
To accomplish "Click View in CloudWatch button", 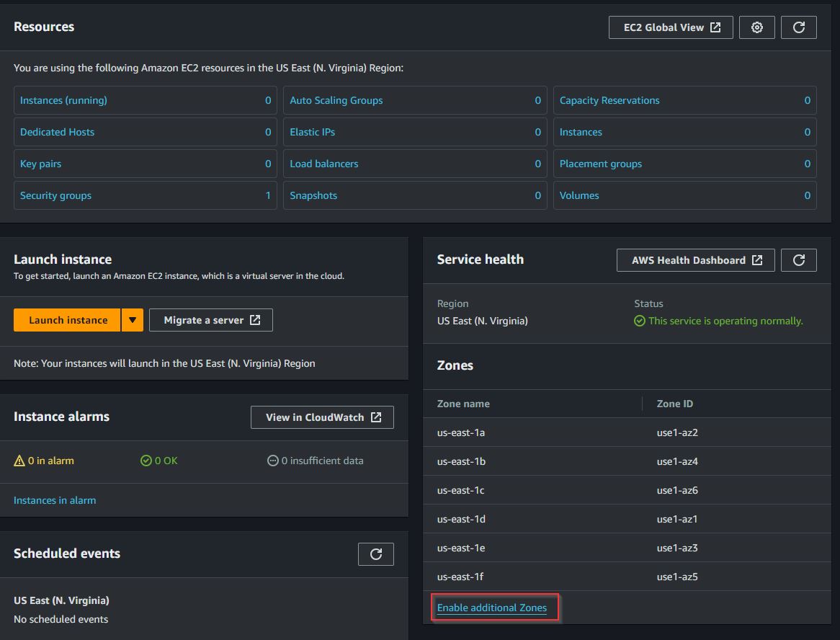I will pos(322,417).
